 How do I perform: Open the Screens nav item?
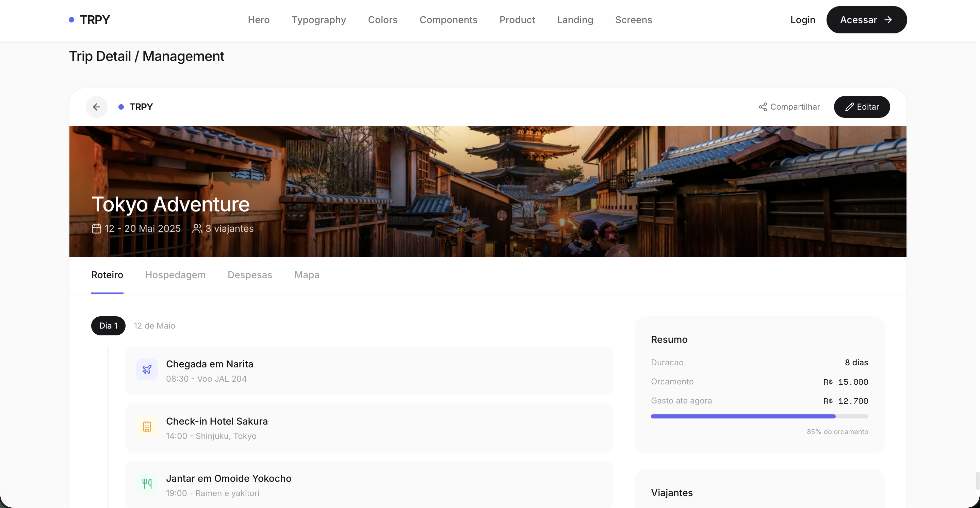(x=634, y=20)
